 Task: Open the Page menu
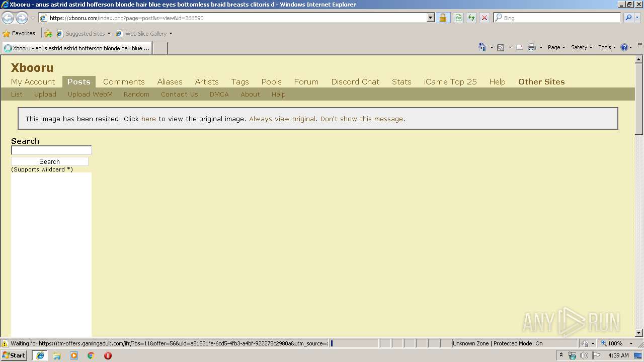click(x=556, y=47)
